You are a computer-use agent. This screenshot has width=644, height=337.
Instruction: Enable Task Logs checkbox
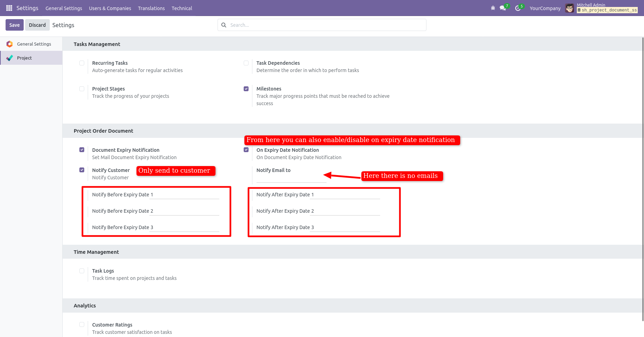[x=82, y=271]
